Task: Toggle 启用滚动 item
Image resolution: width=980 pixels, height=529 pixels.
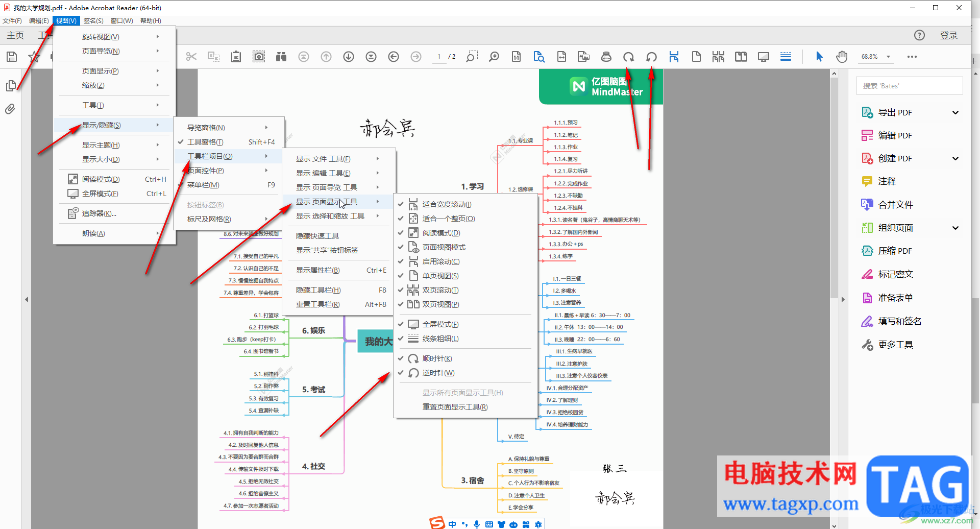Action: coord(465,261)
